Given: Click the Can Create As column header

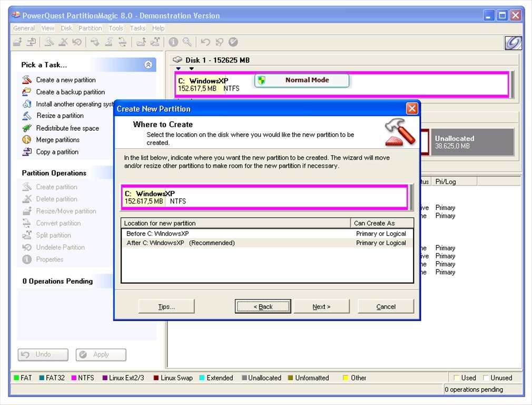Looking at the screenshot, I should pos(382,223).
